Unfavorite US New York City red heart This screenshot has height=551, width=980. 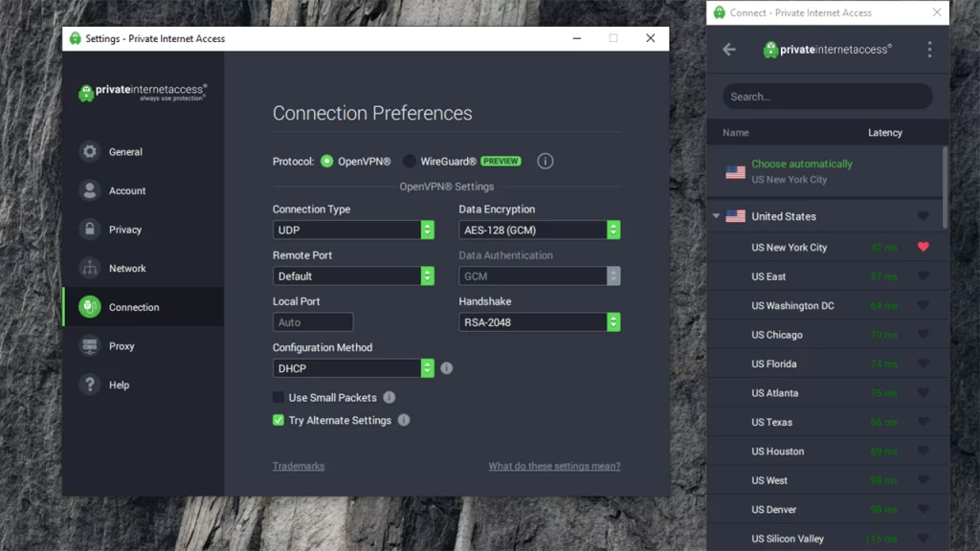pyautogui.click(x=924, y=247)
